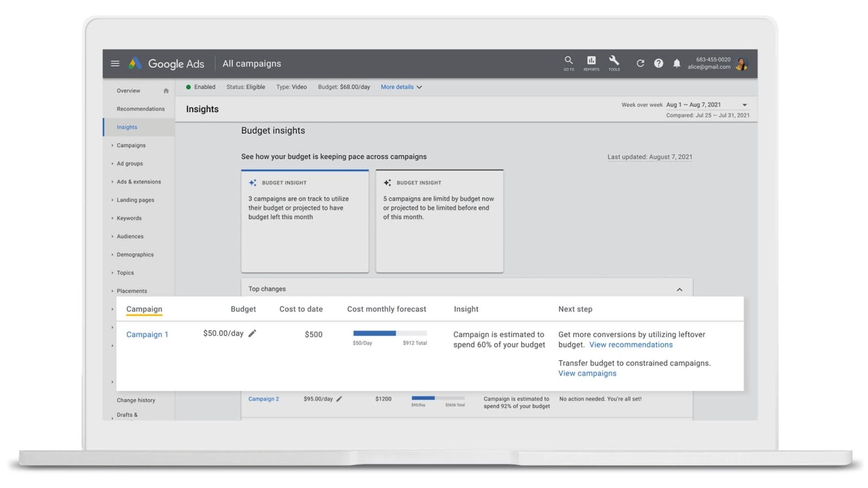Image resolution: width=868 pixels, height=488 pixels.
Task: Click the account profile avatar
Action: click(x=742, y=64)
